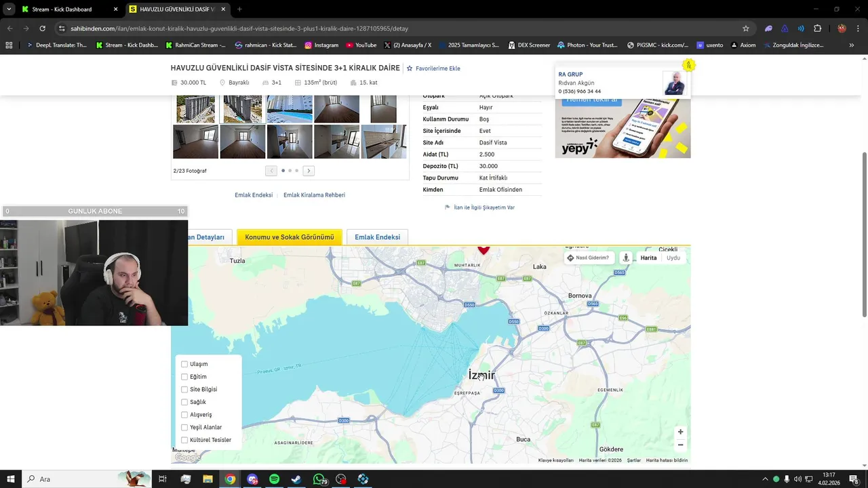Viewport: 868px width, 488px height.
Task: Open the Windows Start menu
Action: [10, 479]
